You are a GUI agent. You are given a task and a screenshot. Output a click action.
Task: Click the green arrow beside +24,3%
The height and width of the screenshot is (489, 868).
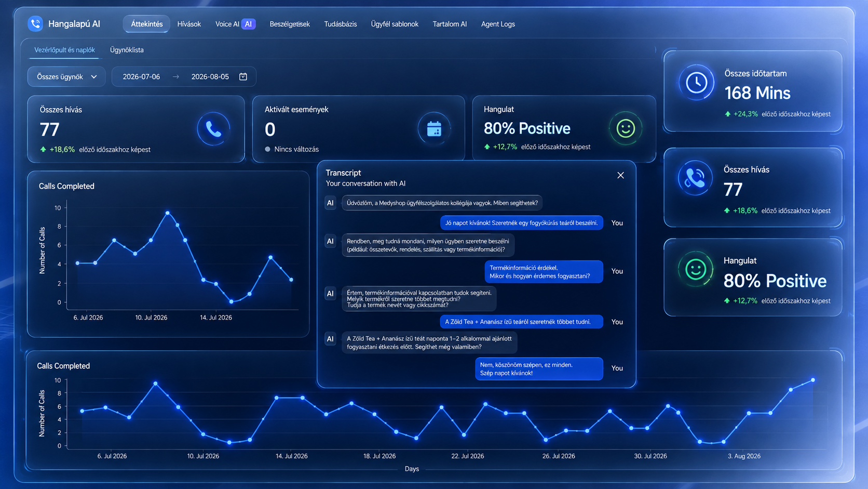click(x=728, y=114)
